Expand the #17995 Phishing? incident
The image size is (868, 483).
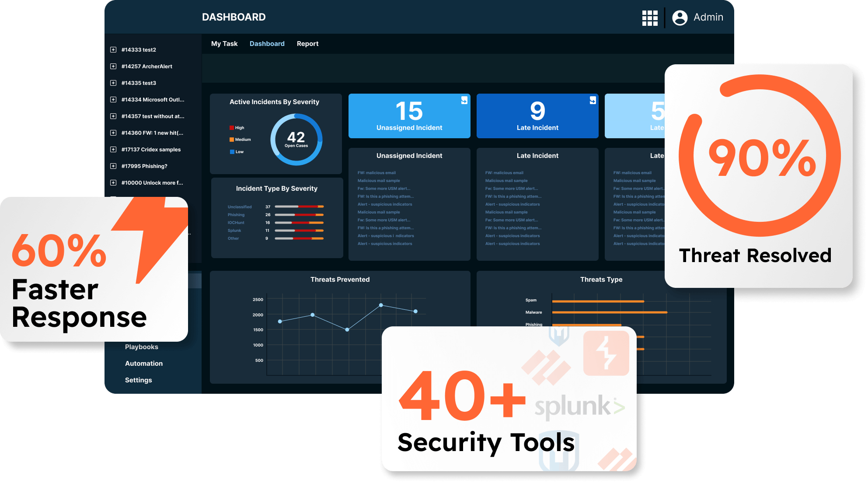tap(112, 166)
